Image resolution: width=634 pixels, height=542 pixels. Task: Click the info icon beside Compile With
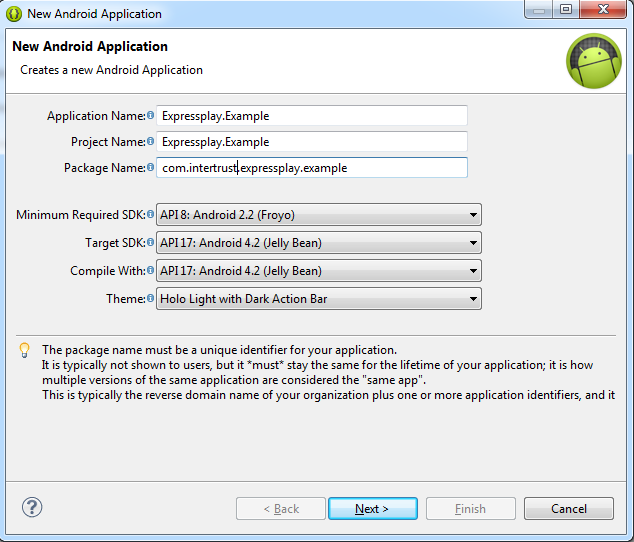(151, 270)
